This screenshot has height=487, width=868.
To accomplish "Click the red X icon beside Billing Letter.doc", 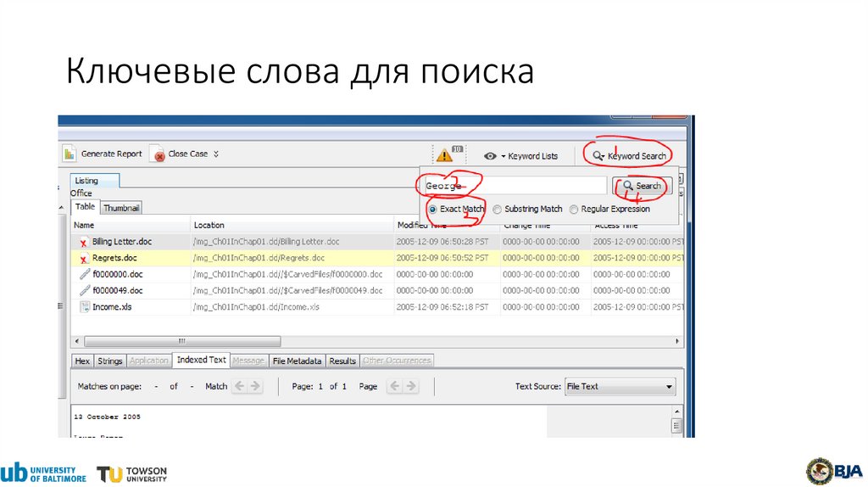I will (84, 243).
